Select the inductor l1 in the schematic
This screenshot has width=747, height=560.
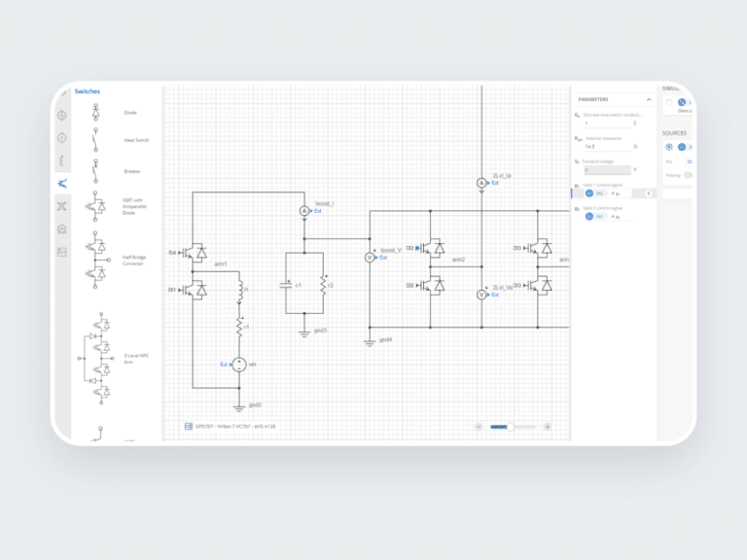[x=239, y=291]
